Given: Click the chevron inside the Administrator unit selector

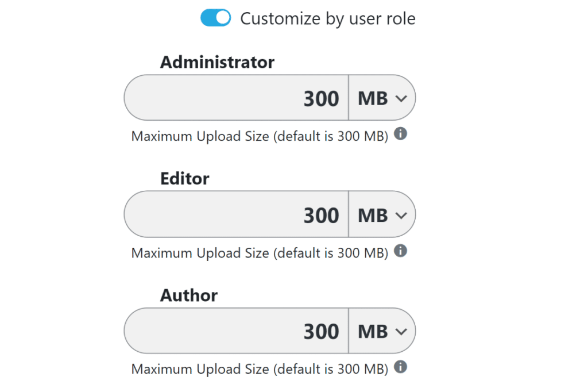Looking at the screenshot, I should (402, 98).
